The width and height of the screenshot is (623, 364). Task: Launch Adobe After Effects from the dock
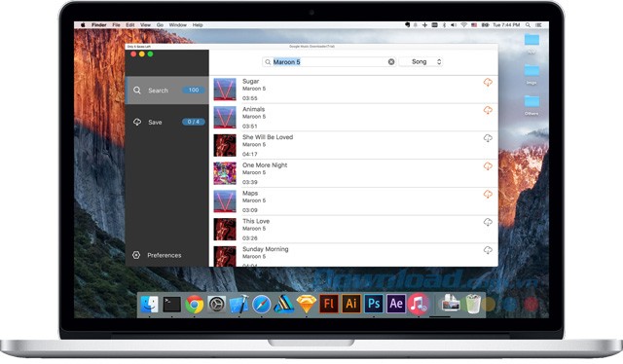tap(396, 304)
